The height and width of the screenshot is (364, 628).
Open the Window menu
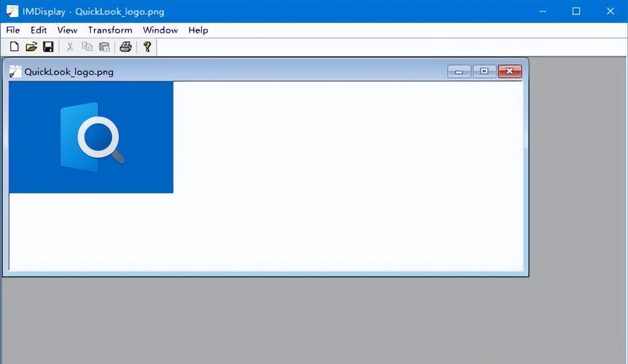pos(161,30)
